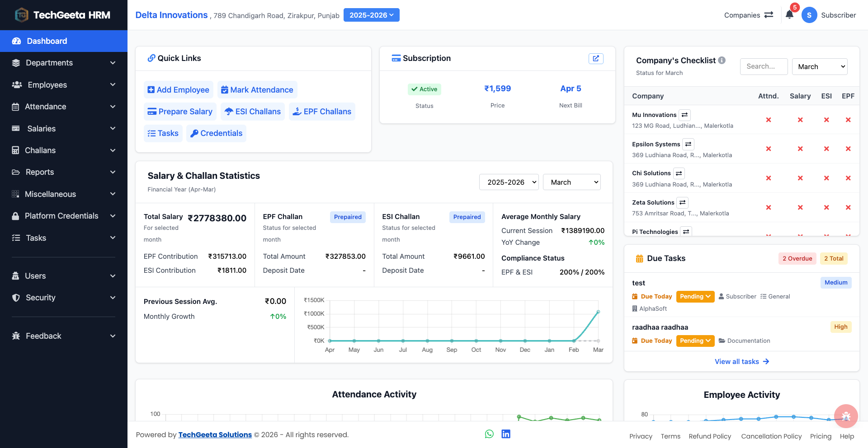This screenshot has width=868, height=448.
Task: Open statistics financial year 2025-2026 dropdown
Action: click(x=509, y=182)
